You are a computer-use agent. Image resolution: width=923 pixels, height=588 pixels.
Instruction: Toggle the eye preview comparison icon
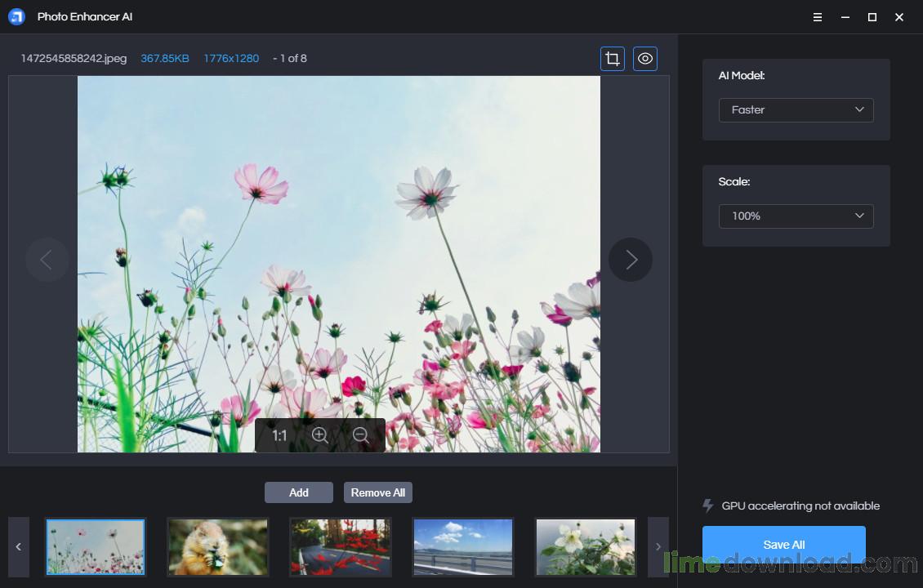(645, 59)
